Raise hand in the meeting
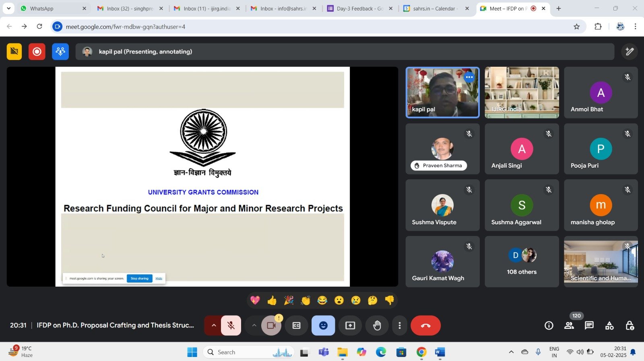Viewport: 644px width, 361px height. 377,326
